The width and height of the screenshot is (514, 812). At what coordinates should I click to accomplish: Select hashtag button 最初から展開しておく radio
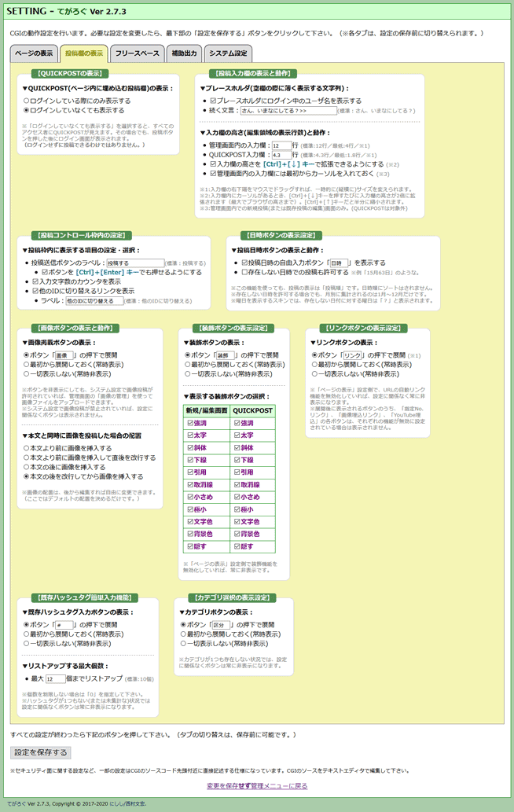[x=27, y=634]
